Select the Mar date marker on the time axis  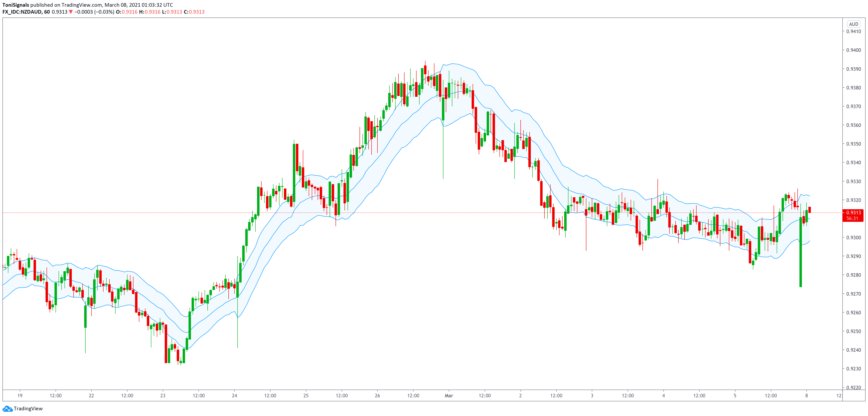[x=448, y=395]
